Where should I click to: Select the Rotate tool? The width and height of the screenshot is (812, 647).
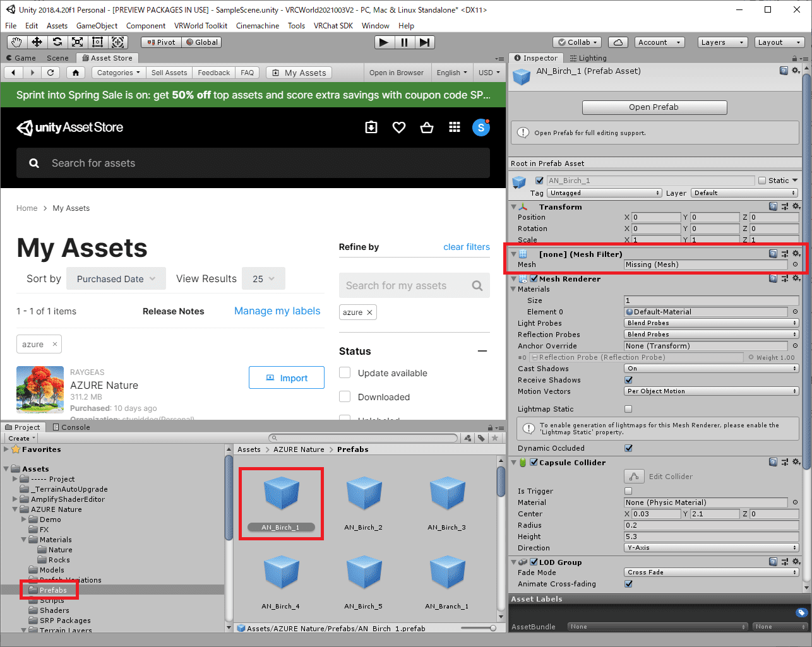(57, 42)
